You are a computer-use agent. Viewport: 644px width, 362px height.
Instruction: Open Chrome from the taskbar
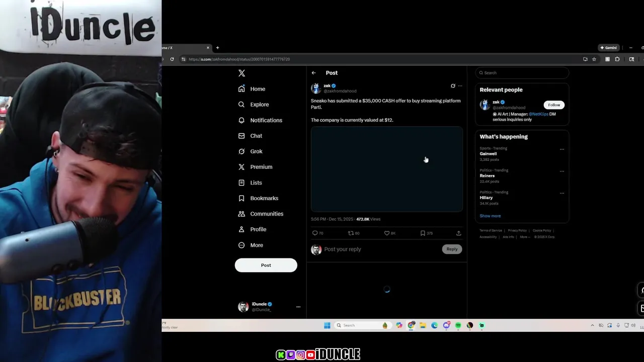pos(411,325)
